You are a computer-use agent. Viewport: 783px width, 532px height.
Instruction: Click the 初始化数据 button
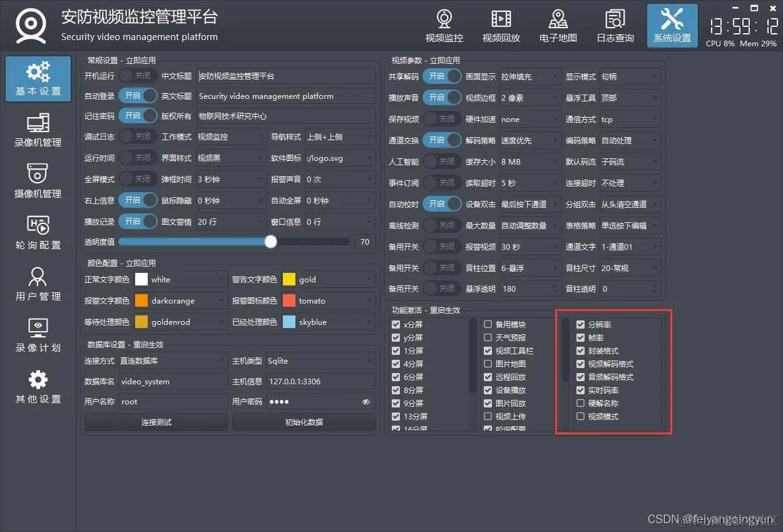tap(304, 422)
